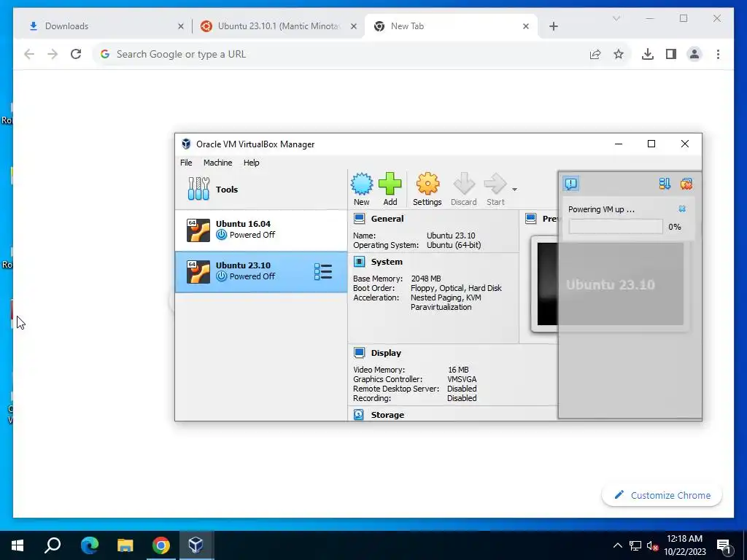Click the System chip icon
Image resolution: width=747 pixels, height=560 pixels.
tap(359, 262)
